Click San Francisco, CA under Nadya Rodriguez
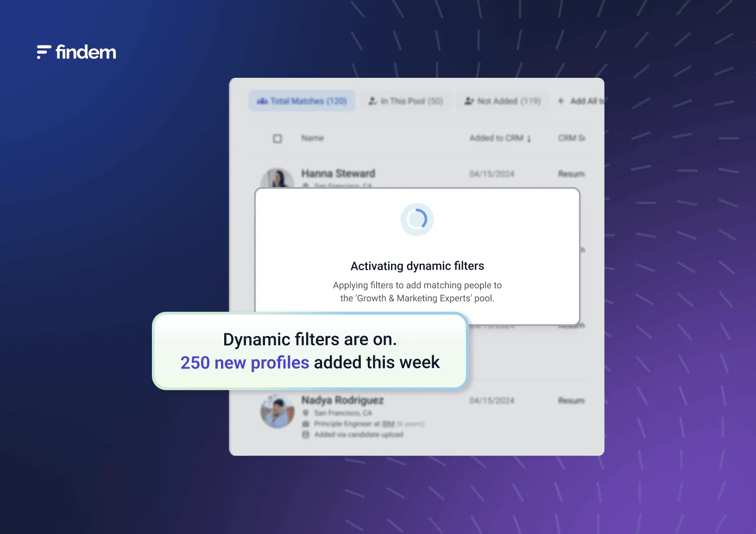The height and width of the screenshot is (534, 756). click(343, 413)
